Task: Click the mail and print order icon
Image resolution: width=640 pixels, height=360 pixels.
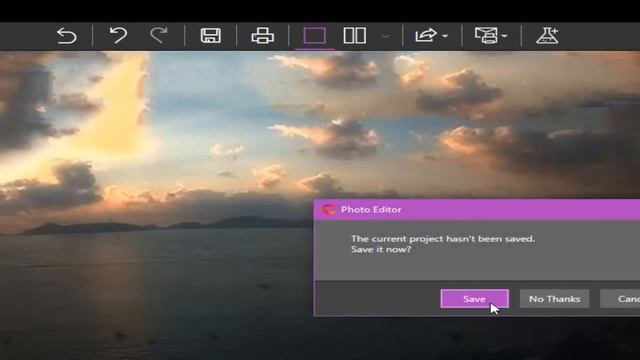Action: coord(486,36)
